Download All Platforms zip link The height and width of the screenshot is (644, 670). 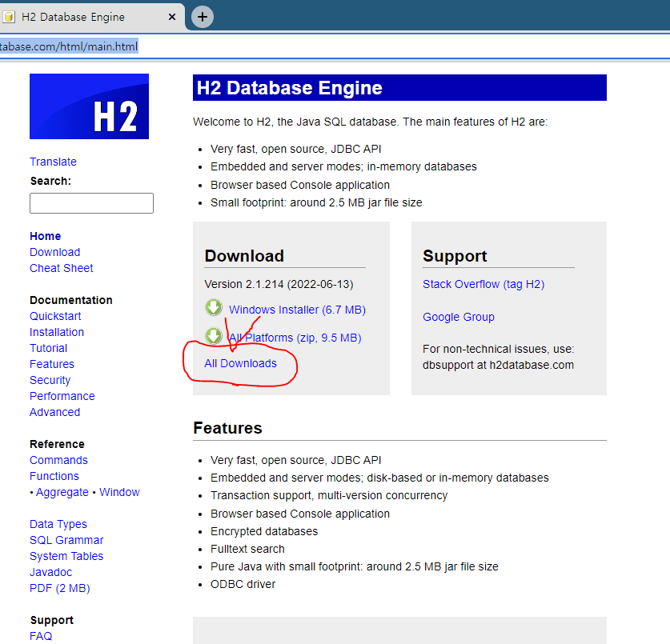click(x=295, y=338)
